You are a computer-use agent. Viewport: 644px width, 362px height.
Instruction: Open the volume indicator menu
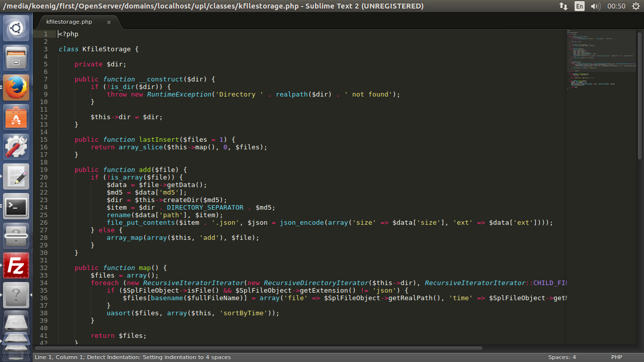pos(595,6)
